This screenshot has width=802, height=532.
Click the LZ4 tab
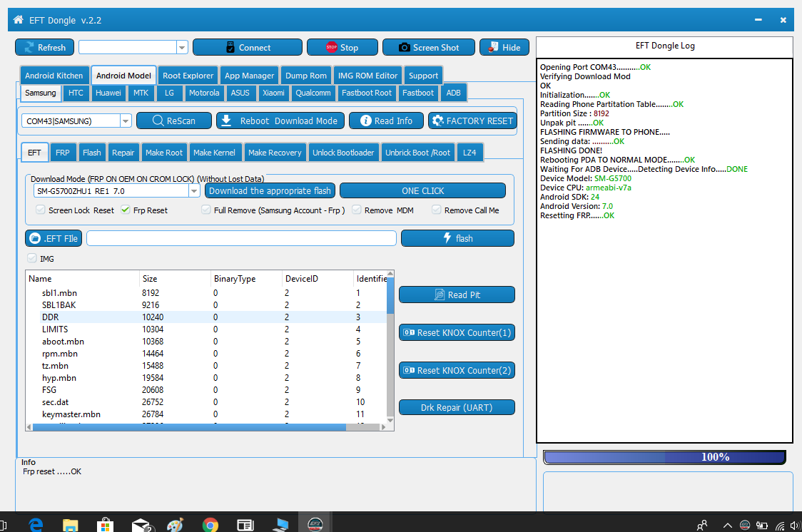469,153
